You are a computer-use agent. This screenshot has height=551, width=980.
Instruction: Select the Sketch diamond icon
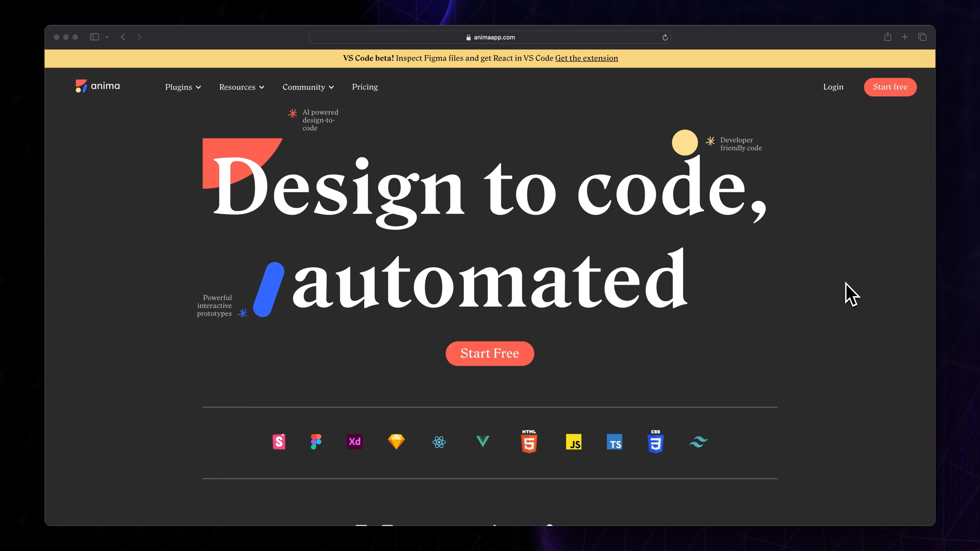[x=396, y=442]
